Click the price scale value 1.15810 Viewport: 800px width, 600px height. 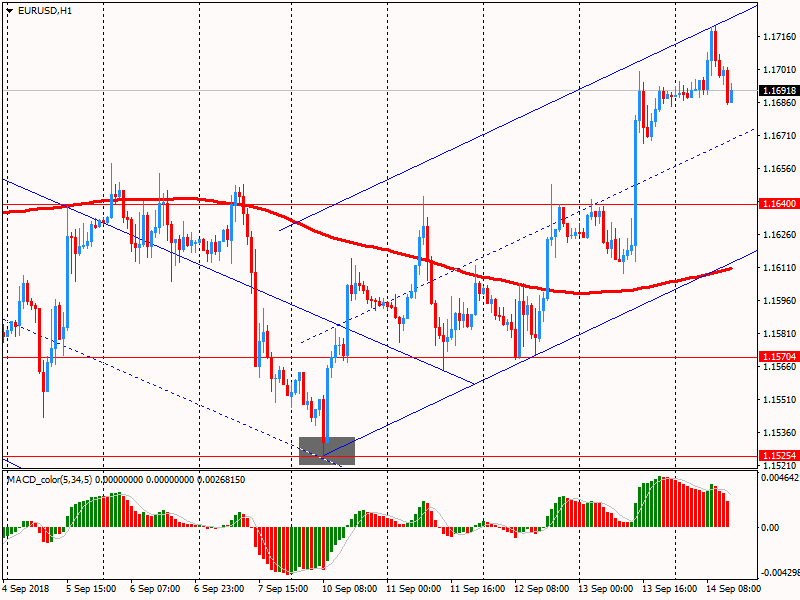(780, 334)
